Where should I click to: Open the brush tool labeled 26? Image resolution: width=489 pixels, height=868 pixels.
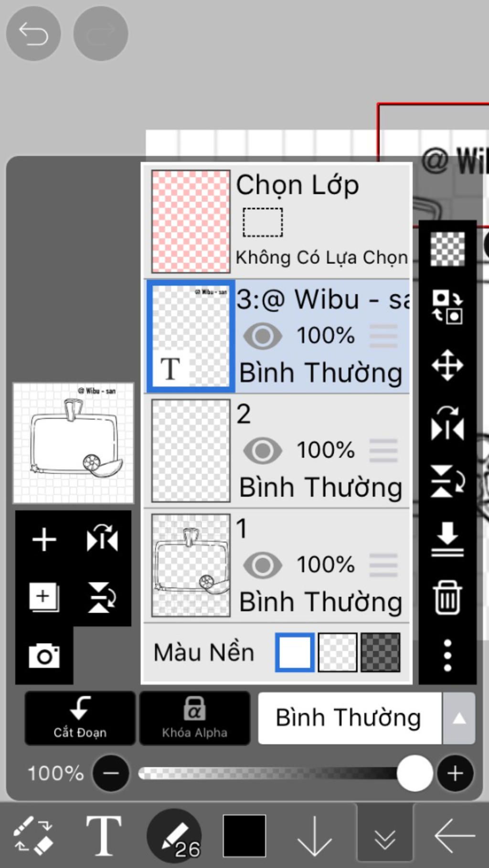[x=175, y=836]
